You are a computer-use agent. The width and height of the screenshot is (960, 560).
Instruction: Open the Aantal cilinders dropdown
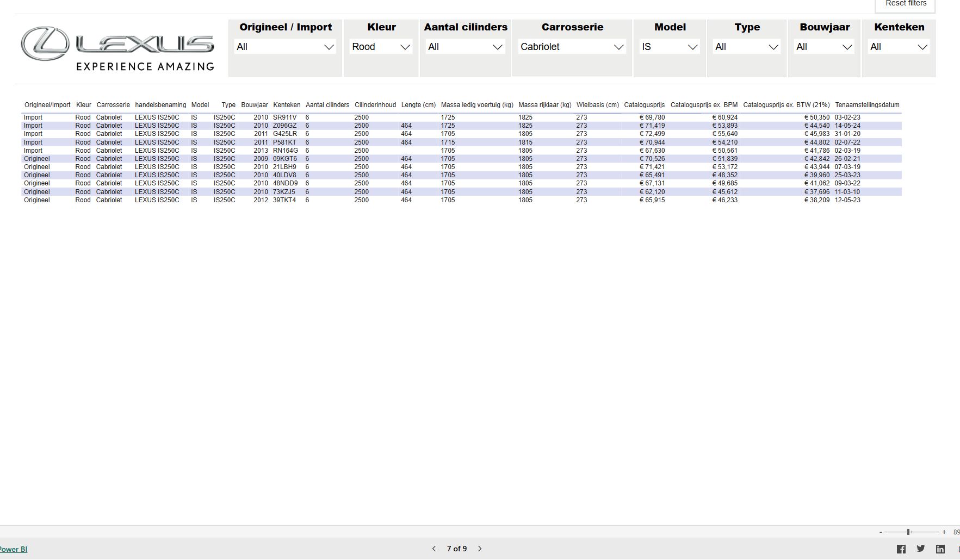465,47
